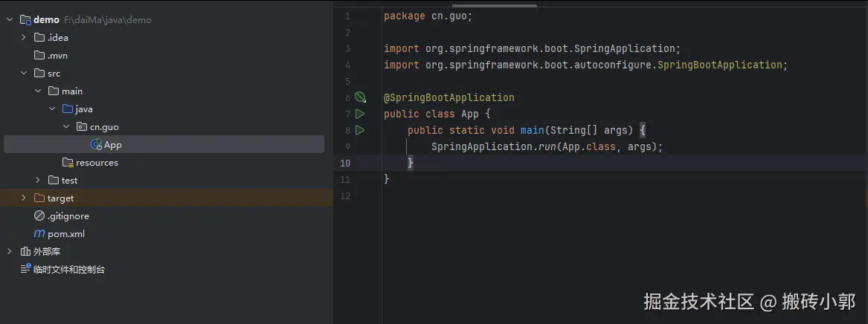Click the Spring bean gutter icon
The width and height of the screenshot is (868, 324).
tap(360, 97)
